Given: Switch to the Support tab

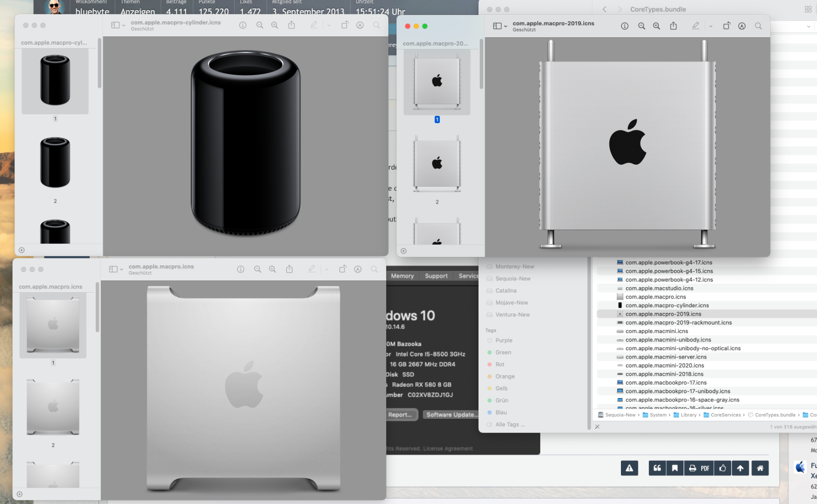Looking at the screenshot, I should click(436, 276).
